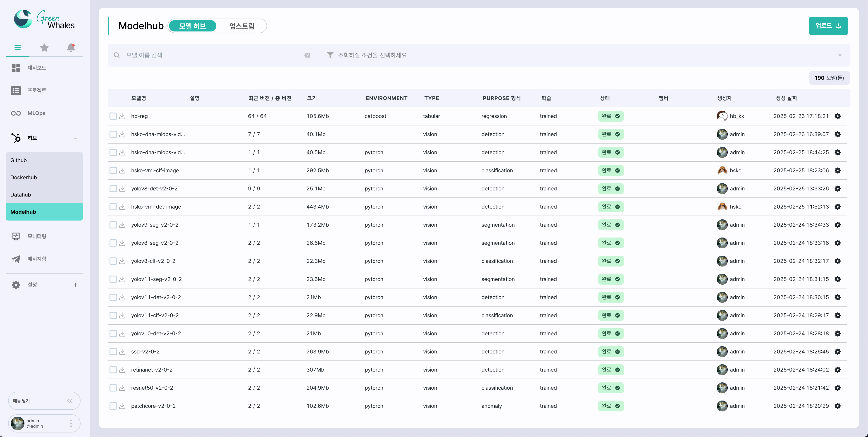Open the resnet50-v2-0-2 model name
The width and height of the screenshot is (868, 437).
point(152,388)
